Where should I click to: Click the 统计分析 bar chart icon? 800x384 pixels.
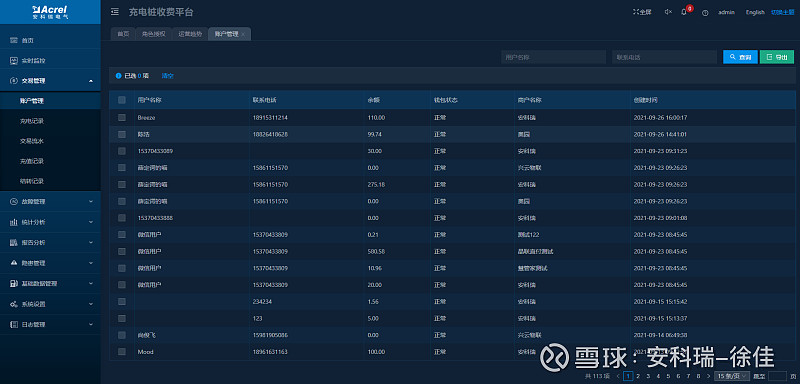coord(14,222)
